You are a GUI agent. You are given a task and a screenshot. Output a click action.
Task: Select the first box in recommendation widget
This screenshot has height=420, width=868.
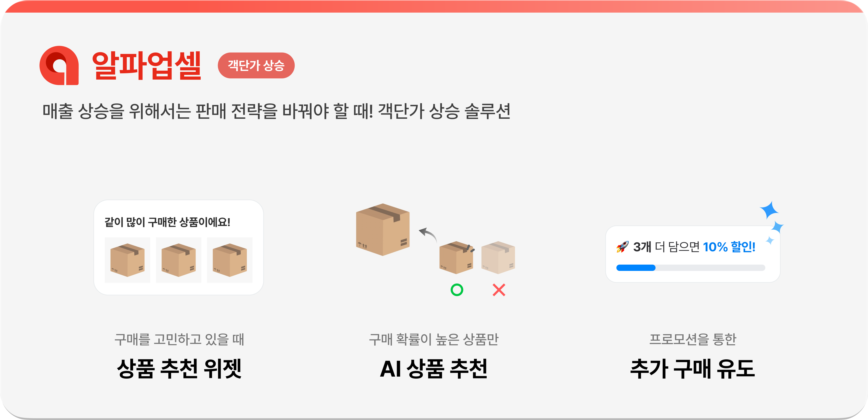127,260
